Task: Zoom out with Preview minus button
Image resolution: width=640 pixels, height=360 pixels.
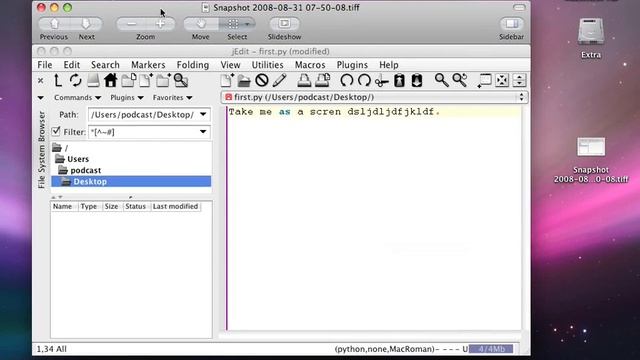Action: tap(131, 24)
